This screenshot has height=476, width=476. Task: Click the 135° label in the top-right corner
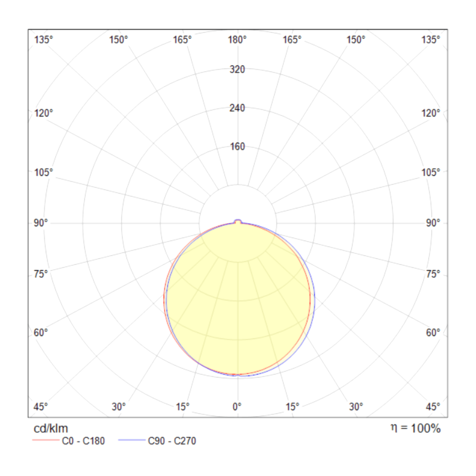pos(431,40)
